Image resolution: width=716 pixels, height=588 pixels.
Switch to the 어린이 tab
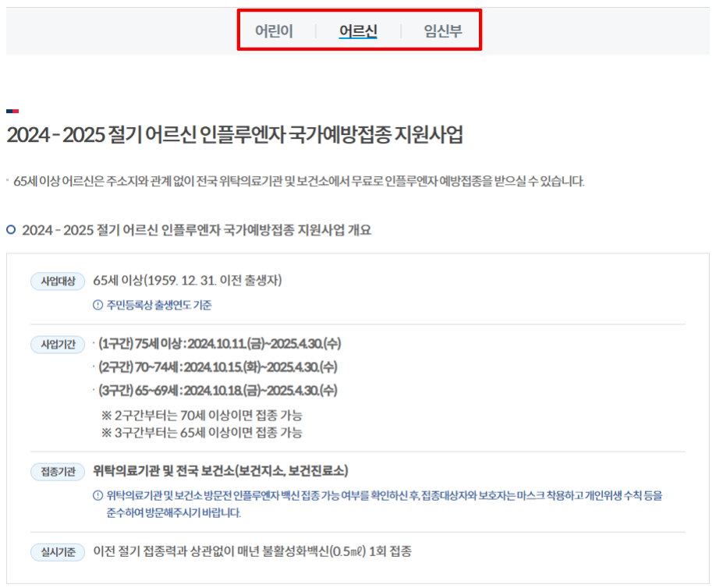272,28
